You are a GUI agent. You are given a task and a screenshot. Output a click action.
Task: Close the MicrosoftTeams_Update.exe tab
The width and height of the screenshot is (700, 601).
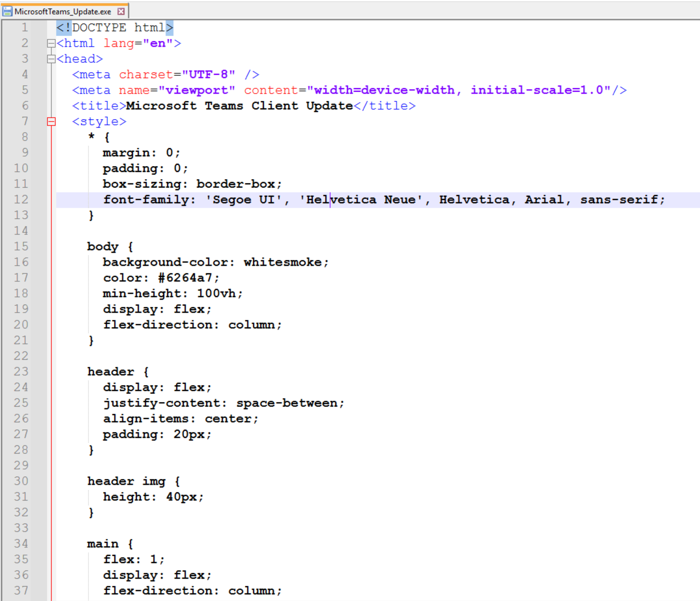point(121,11)
